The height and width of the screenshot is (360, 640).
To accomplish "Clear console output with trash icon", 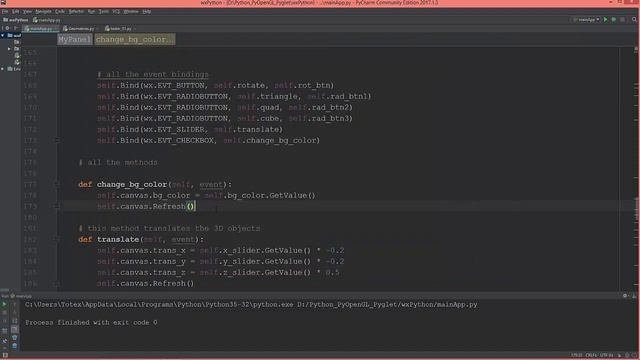I will tap(14, 346).
